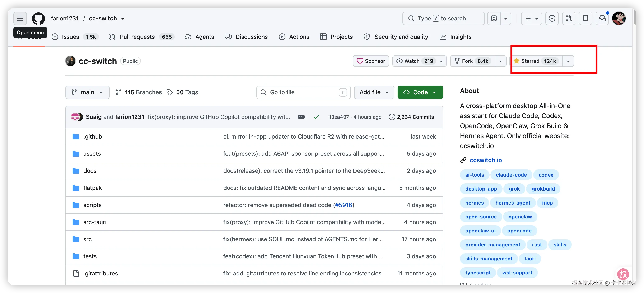
Task: Open the farion1231 owner link in header
Action: click(x=65, y=18)
